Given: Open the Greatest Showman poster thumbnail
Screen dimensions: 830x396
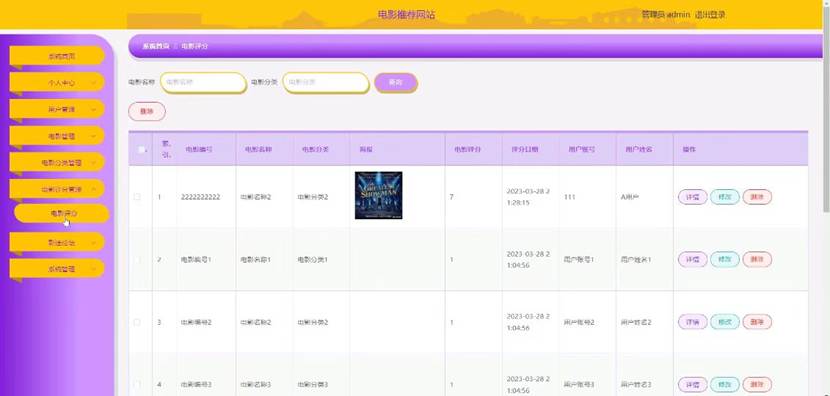Looking at the screenshot, I should [378, 195].
